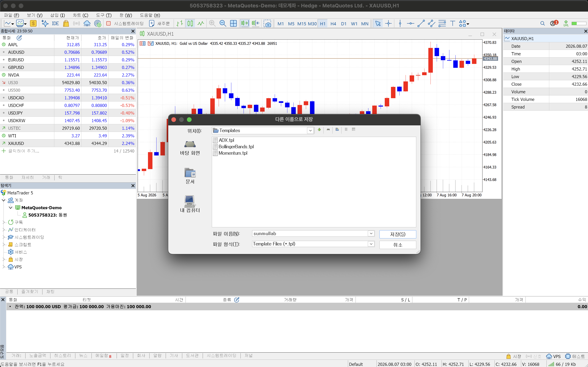Click the zoom out magnifier icon

coord(223,24)
